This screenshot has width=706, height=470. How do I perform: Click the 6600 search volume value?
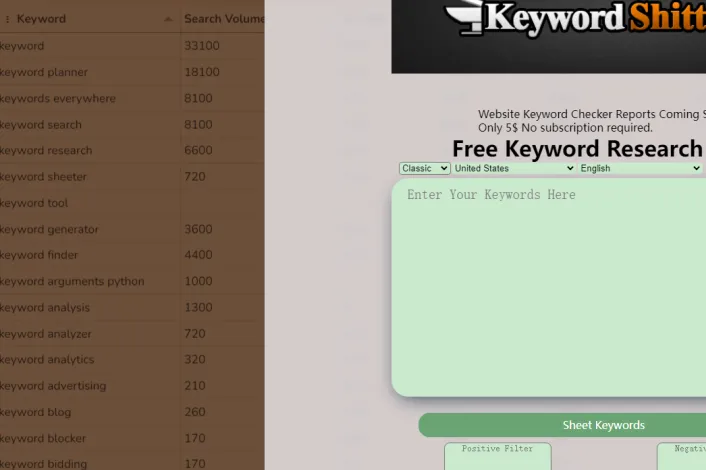pos(198,150)
